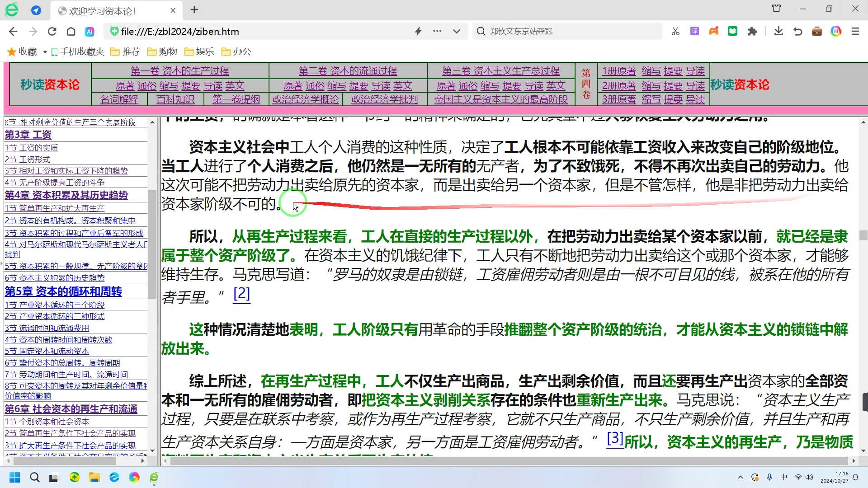Open the 娱乐 bookmark folder
Screen dimensions: 868x488
point(199,52)
